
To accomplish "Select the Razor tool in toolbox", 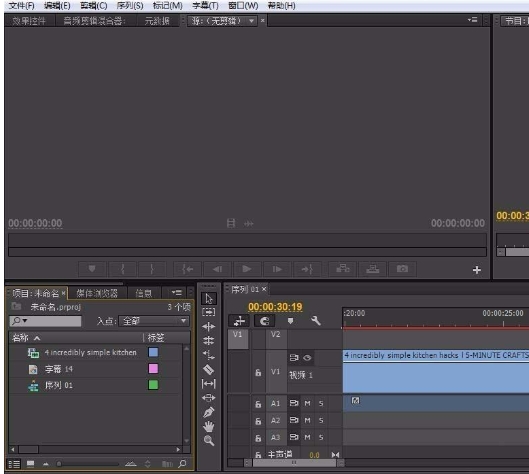I will tap(208, 369).
